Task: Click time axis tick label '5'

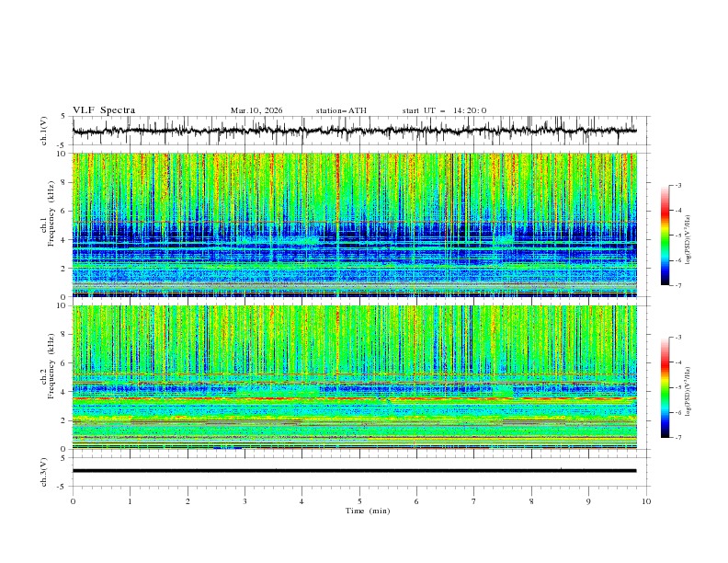Action: [x=359, y=501]
